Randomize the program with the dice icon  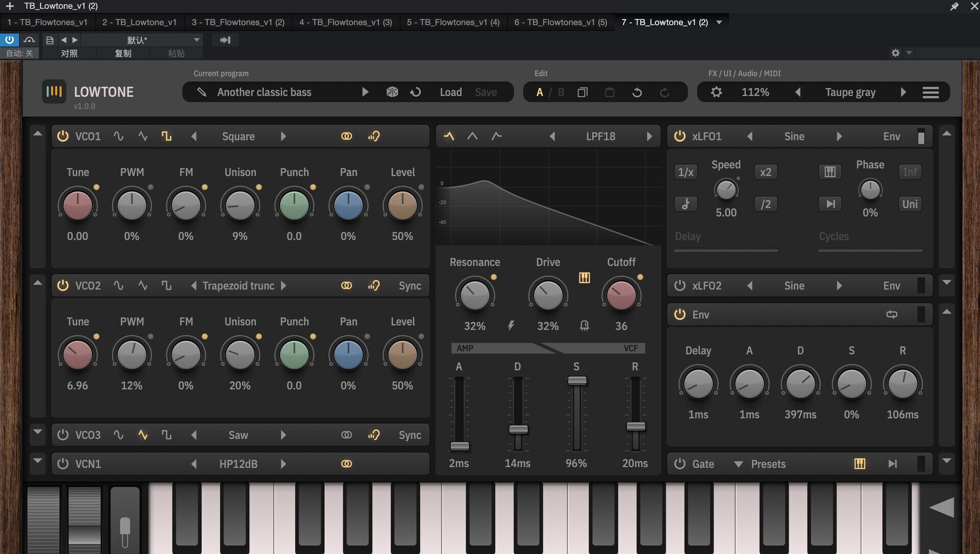pyautogui.click(x=392, y=92)
